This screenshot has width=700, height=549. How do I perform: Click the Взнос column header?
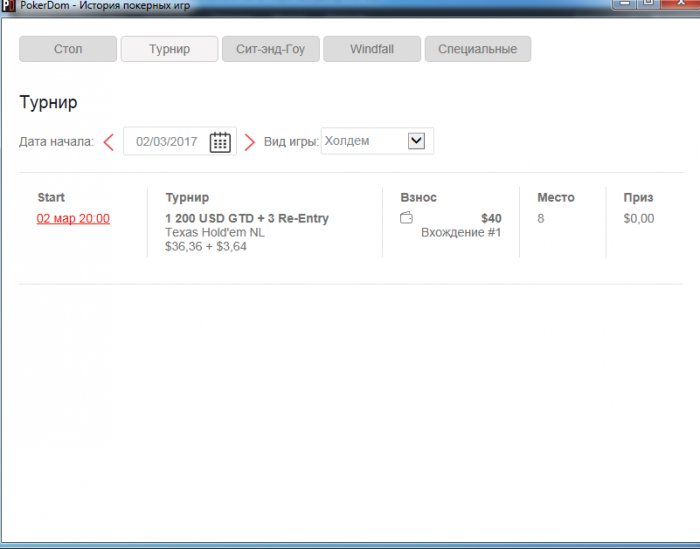click(x=418, y=197)
